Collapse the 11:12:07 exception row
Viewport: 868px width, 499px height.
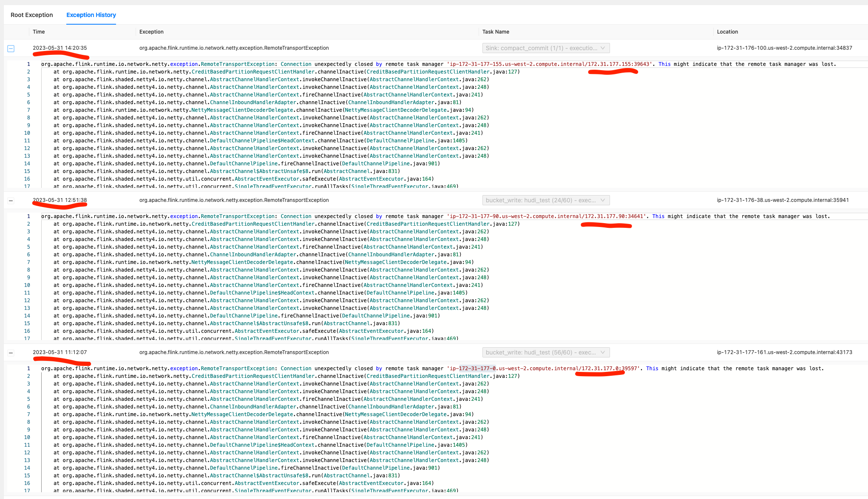[x=11, y=353]
